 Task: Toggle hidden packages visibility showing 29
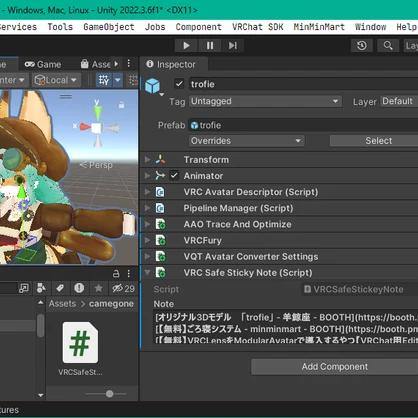coord(123,288)
